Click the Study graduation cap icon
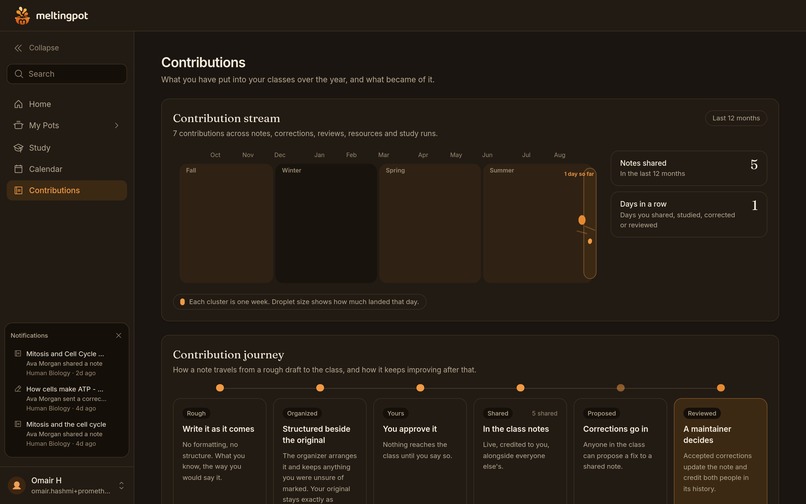This screenshot has height=504, width=806. (x=19, y=148)
